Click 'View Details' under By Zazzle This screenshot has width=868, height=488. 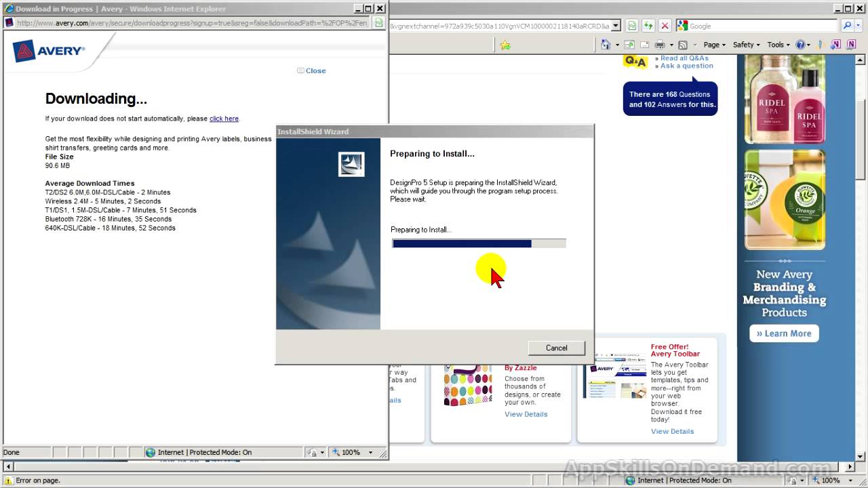(526, 414)
